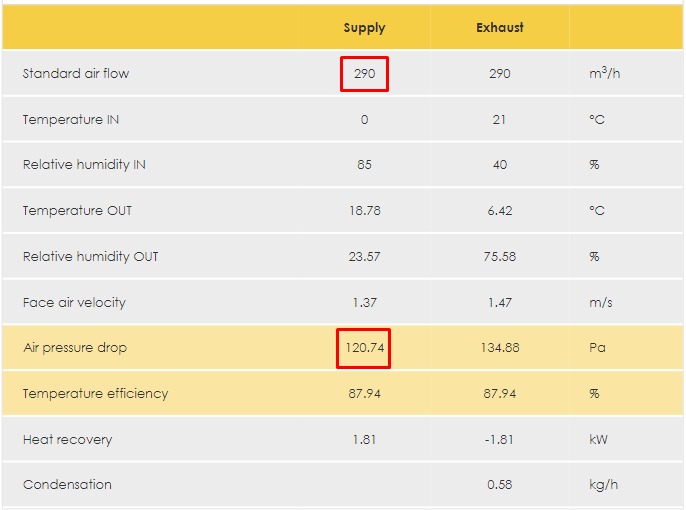The width and height of the screenshot is (686, 510).
Task: Click the Relative humidity IN label
Action: (x=84, y=165)
